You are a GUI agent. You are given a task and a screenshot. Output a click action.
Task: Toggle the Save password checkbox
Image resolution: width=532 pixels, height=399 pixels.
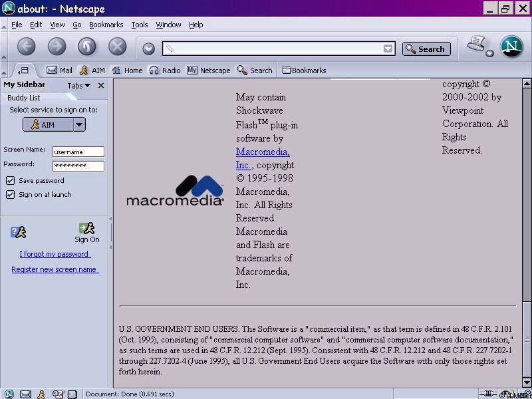(10, 180)
